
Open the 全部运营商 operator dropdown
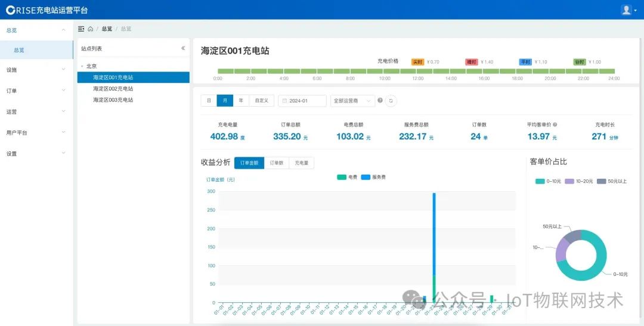pos(353,101)
